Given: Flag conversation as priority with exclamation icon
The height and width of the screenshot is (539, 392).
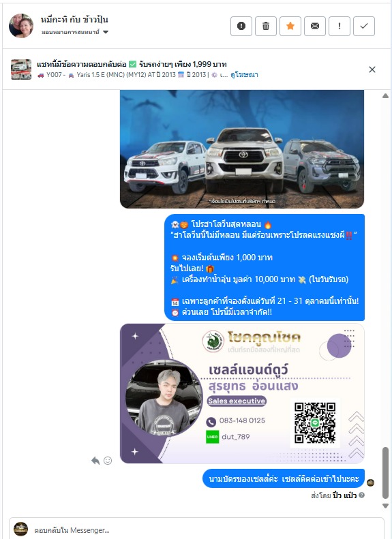Looking at the screenshot, I should 340,26.
